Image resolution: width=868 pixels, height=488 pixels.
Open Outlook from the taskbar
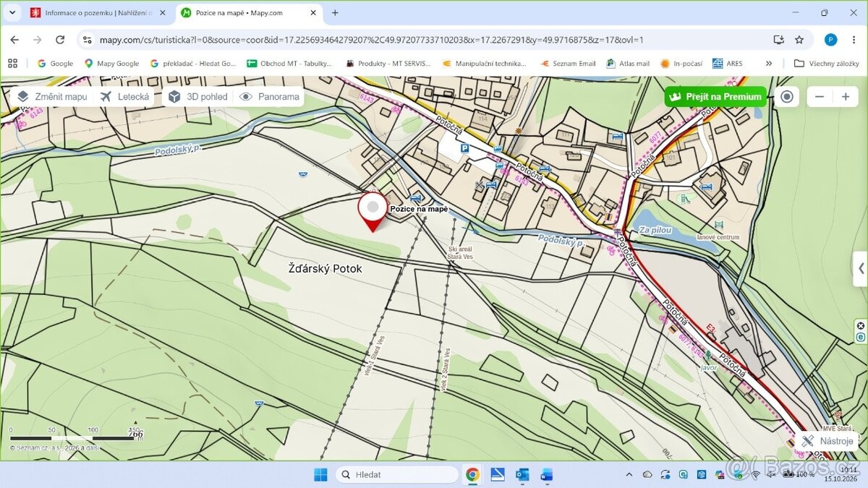click(522, 474)
